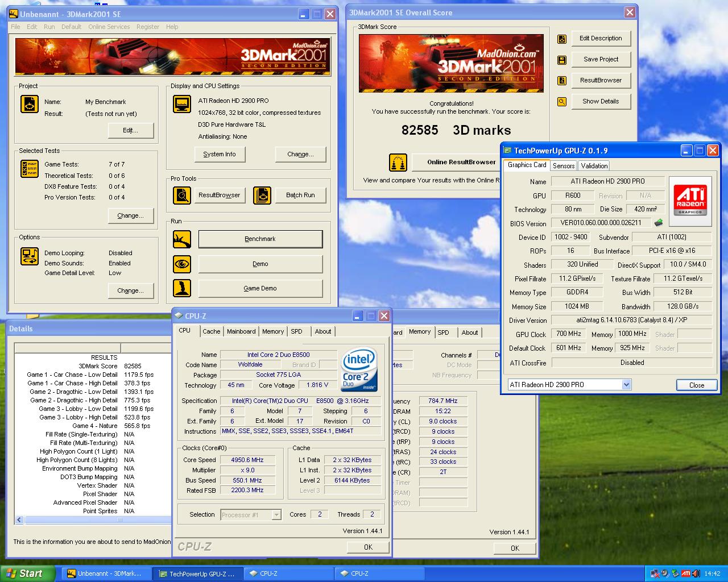Click the system clock showing 14:42
Screen dimensions: 728x582
pyautogui.click(x=712, y=573)
